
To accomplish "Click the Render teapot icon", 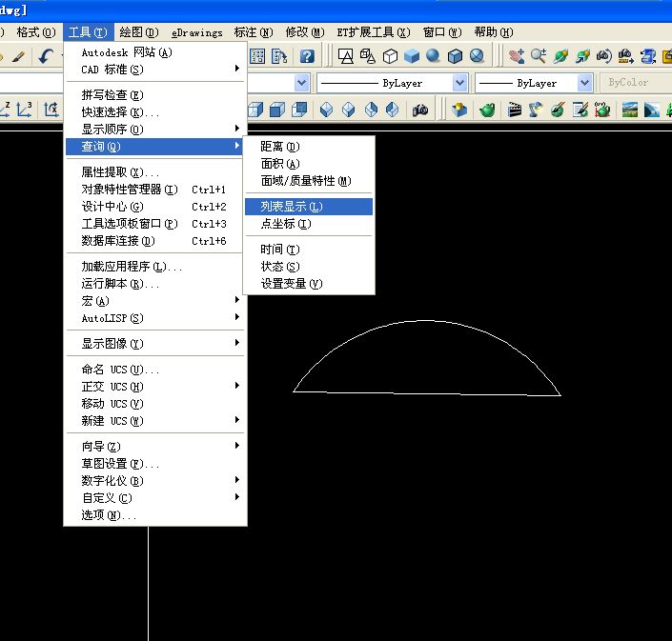I will tap(487, 110).
